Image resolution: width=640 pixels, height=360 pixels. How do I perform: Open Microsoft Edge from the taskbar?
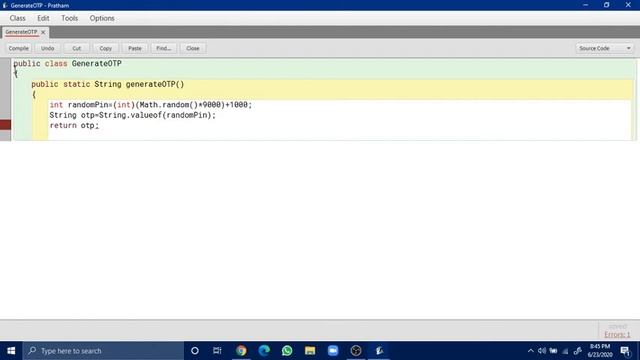264,351
